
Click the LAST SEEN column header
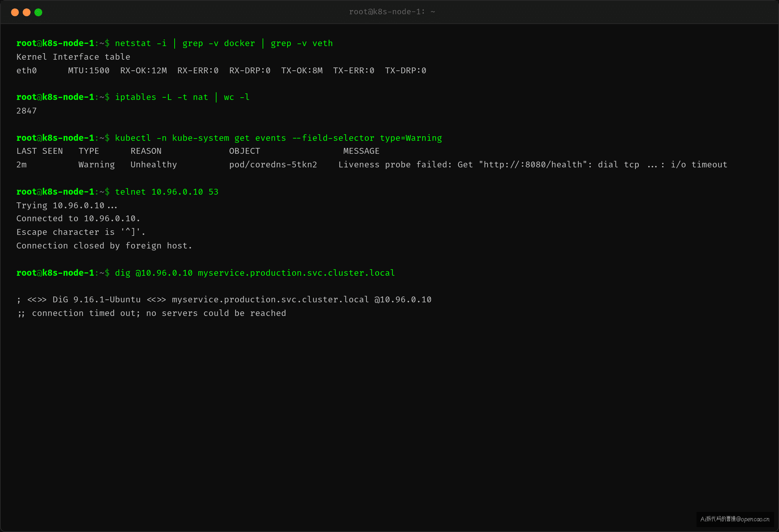click(x=40, y=151)
